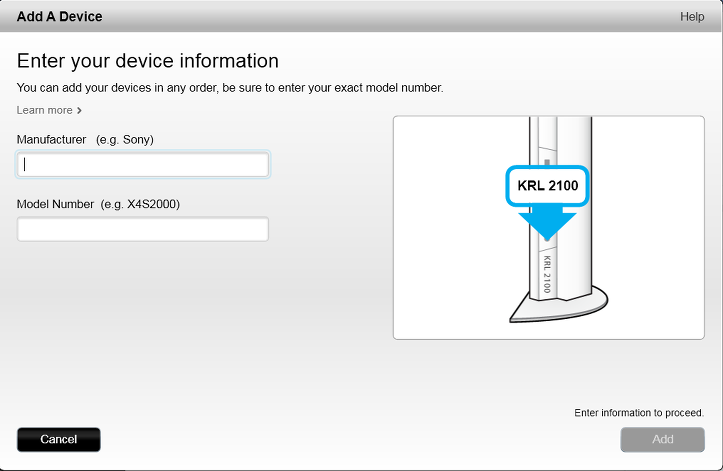
Task: Click into the Model Number input box
Action: (x=143, y=230)
